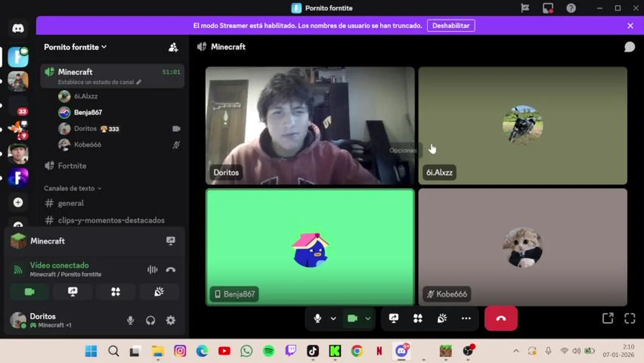Open the purple F server icon
644x363 pixels.
click(x=18, y=178)
